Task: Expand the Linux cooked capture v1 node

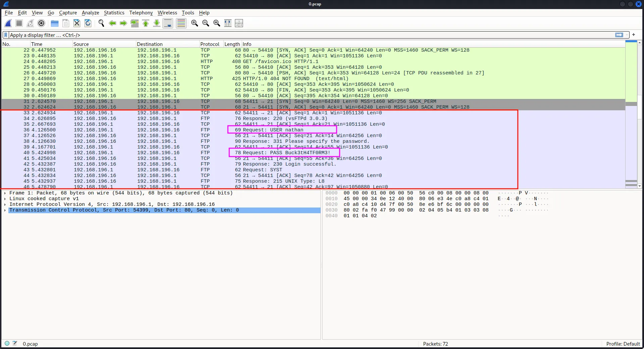Action: pos(5,199)
